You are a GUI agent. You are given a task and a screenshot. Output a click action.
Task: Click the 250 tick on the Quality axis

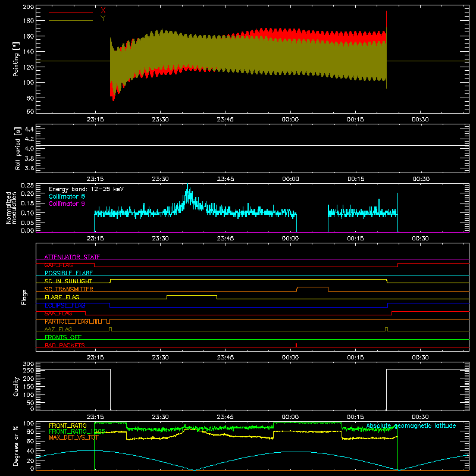coord(28,371)
